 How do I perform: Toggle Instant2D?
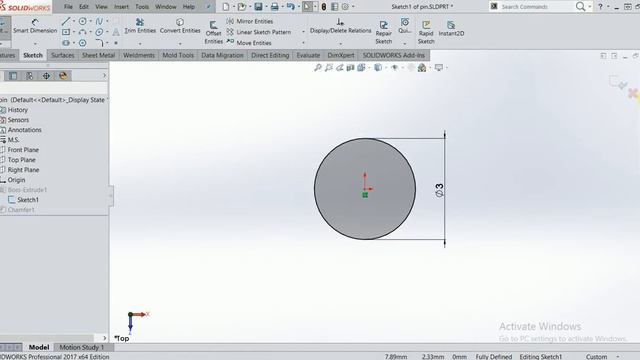tap(451, 29)
